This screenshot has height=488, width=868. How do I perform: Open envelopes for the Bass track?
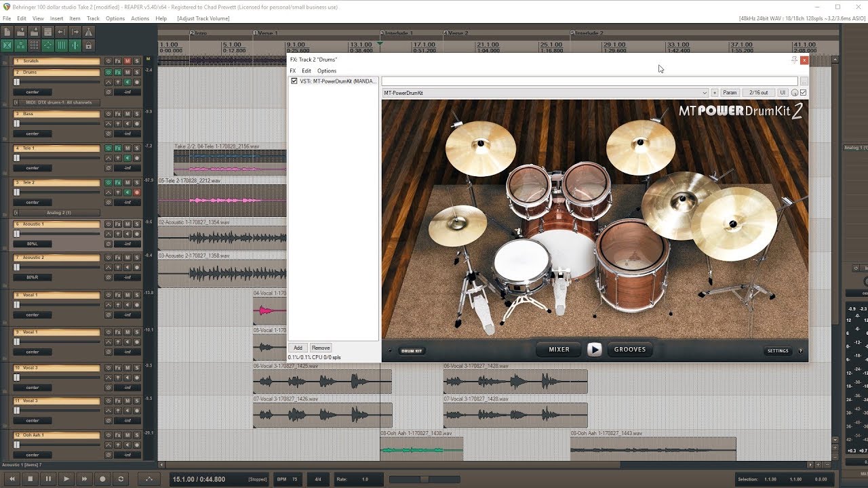point(108,124)
